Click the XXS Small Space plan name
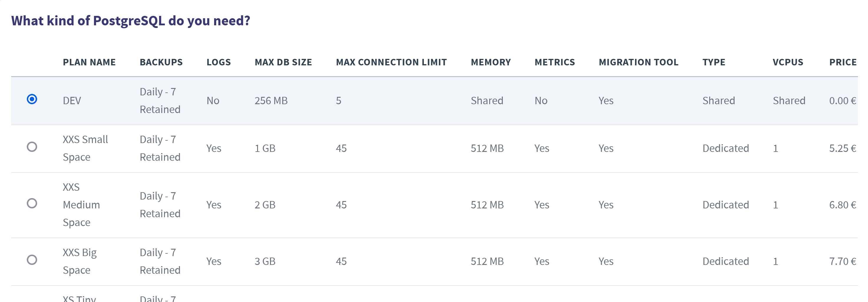The height and width of the screenshot is (302, 868). 86,148
